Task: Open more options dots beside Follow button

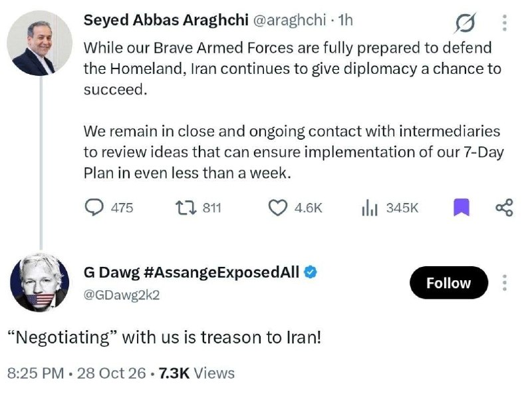Action: coord(505,283)
